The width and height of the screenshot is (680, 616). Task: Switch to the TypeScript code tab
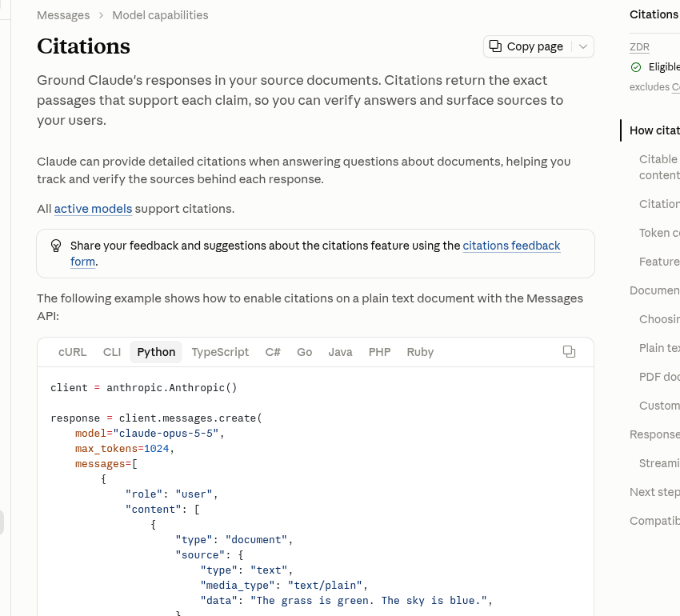[x=220, y=352]
